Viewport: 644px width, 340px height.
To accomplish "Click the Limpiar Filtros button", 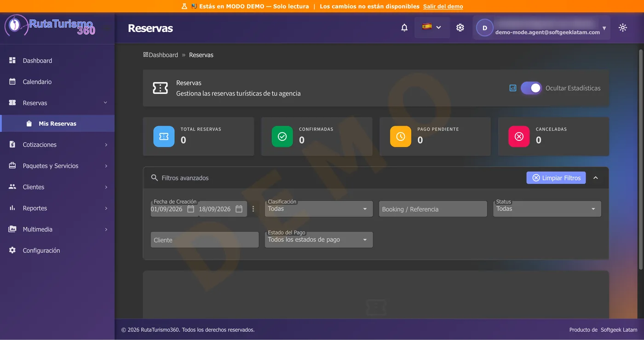I will click(x=556, y=178).
